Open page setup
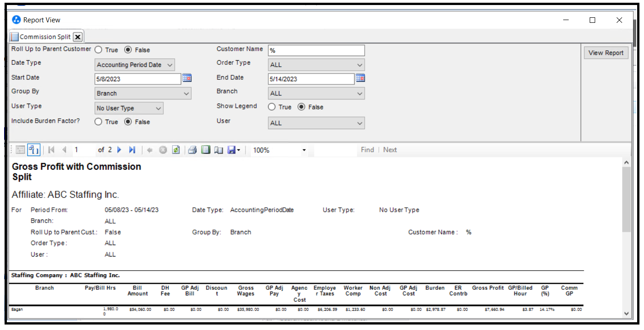The height and width of the screenshot is (330, 644). (219, 150)
